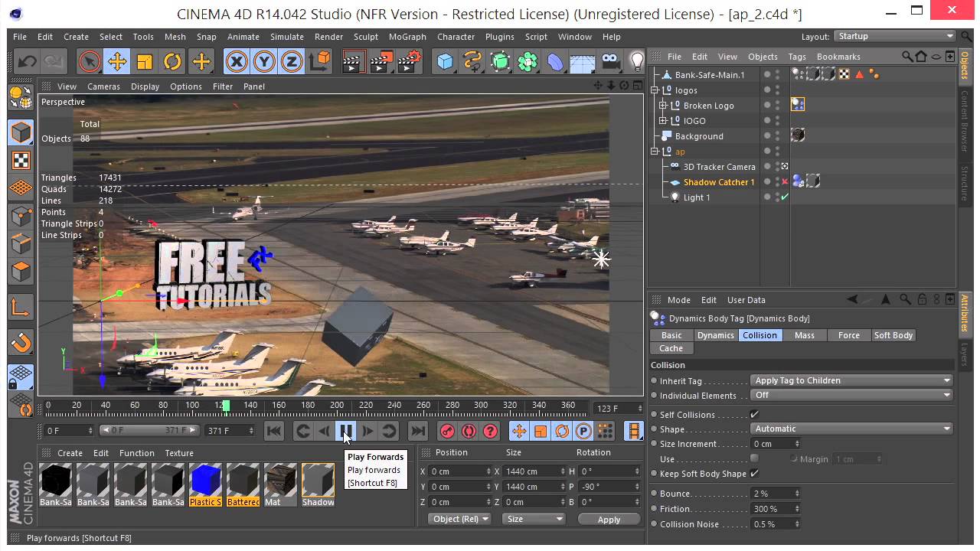
Task: Go to start of timeline
Action: click(274, 432)
